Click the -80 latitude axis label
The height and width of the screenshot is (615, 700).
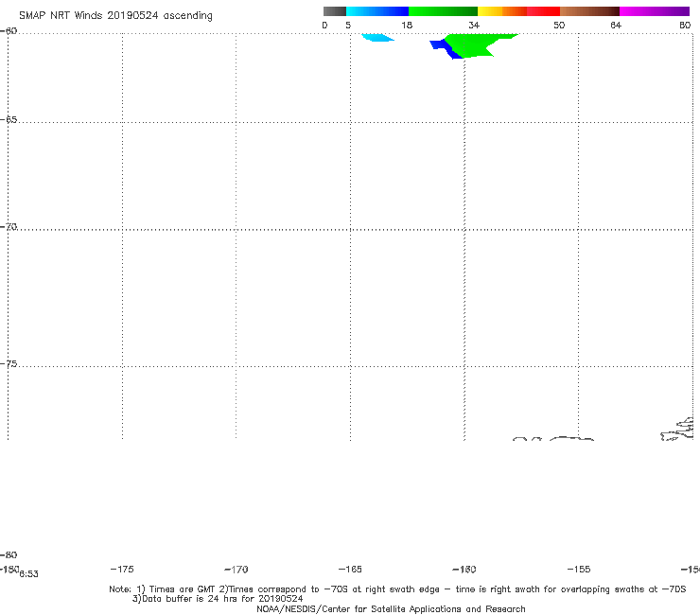pyautogui.click(x=9, y=555)
